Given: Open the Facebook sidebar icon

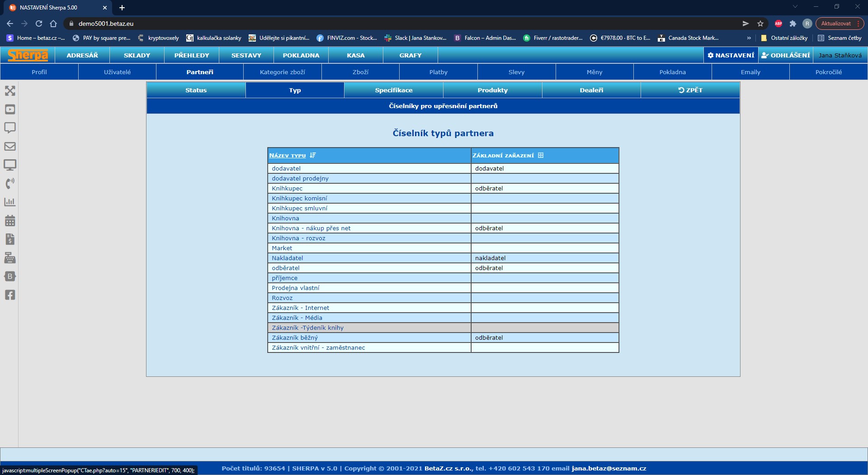Looking at the screenshot, I should click(10, 295).
